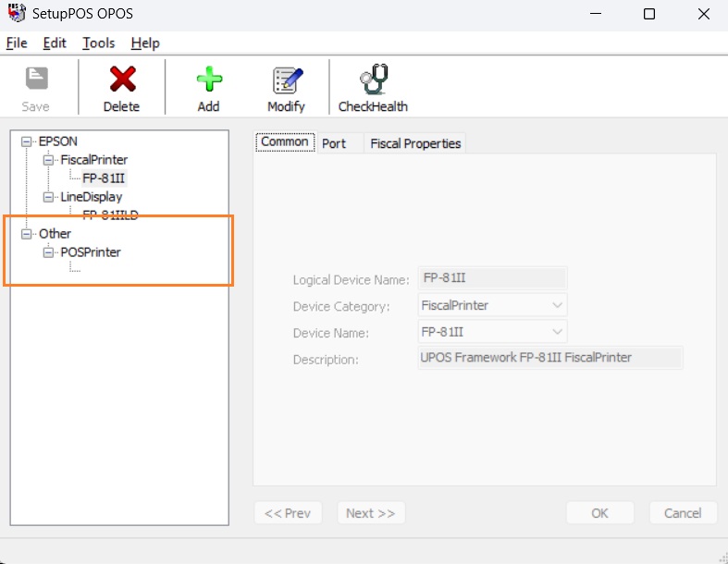Collapse the Other tree node

coord(27,234)
